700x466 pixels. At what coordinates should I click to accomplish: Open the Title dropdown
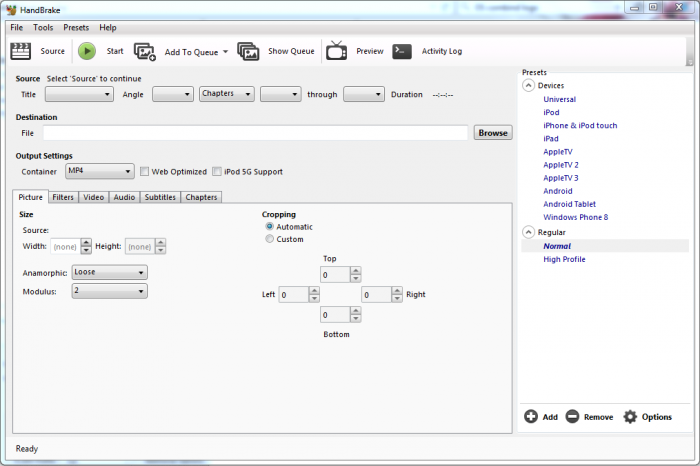(79, 94)
